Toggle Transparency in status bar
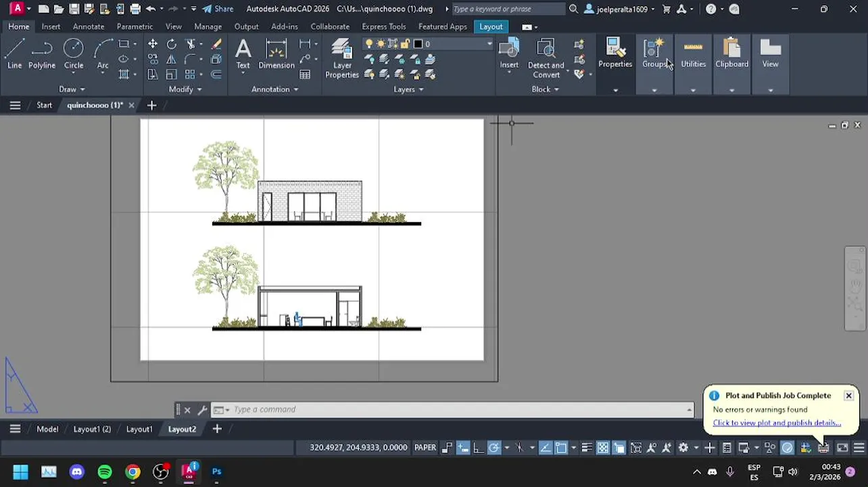868x487 pixels. pyautogui.click(x=603, y=448)
